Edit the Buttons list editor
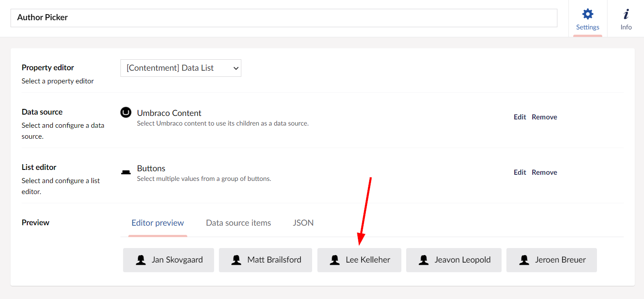644x299 pixels. point(520,172)
